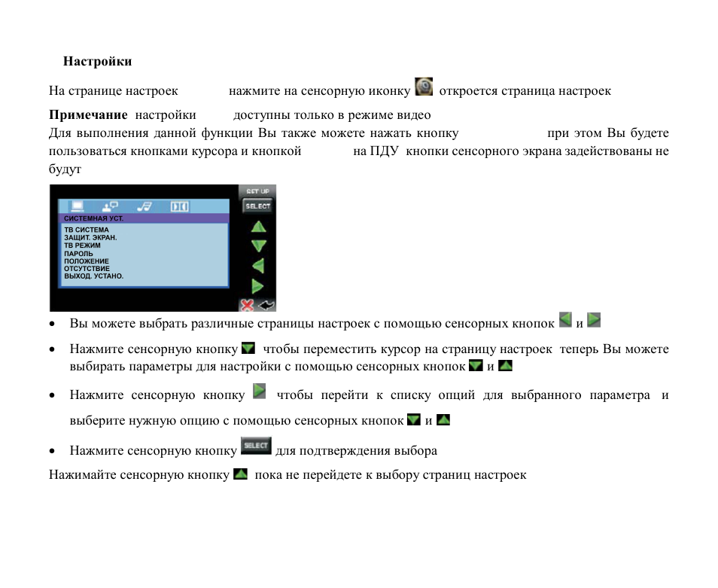Select the 'ПОЛОЖЕНИЕ' menu entry

click(x=86, y=261)
